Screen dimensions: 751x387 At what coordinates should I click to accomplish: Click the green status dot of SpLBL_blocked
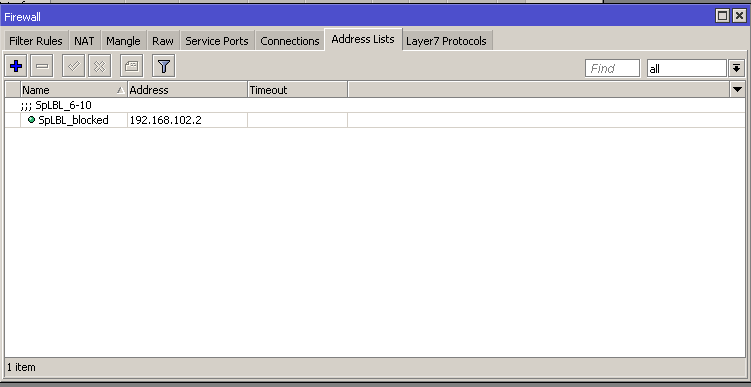(32, 120)
